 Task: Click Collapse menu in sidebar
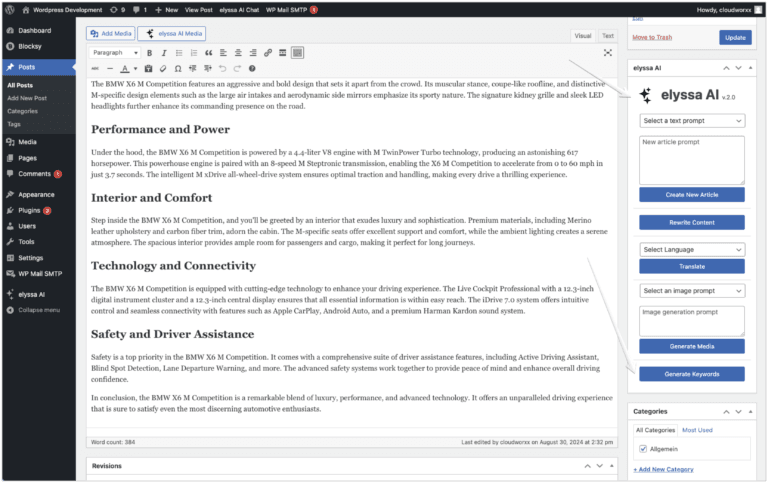point(38,310)
